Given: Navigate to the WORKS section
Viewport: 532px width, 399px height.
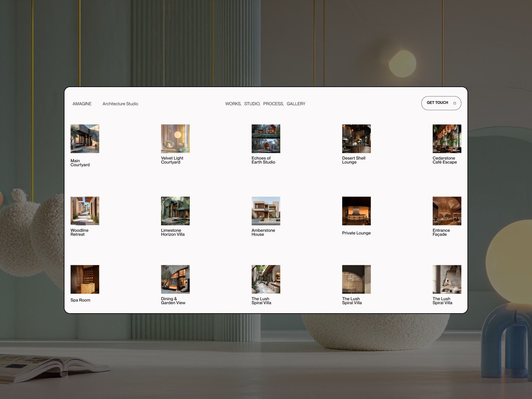Looking at the screenshot, I should coord(233,104).
